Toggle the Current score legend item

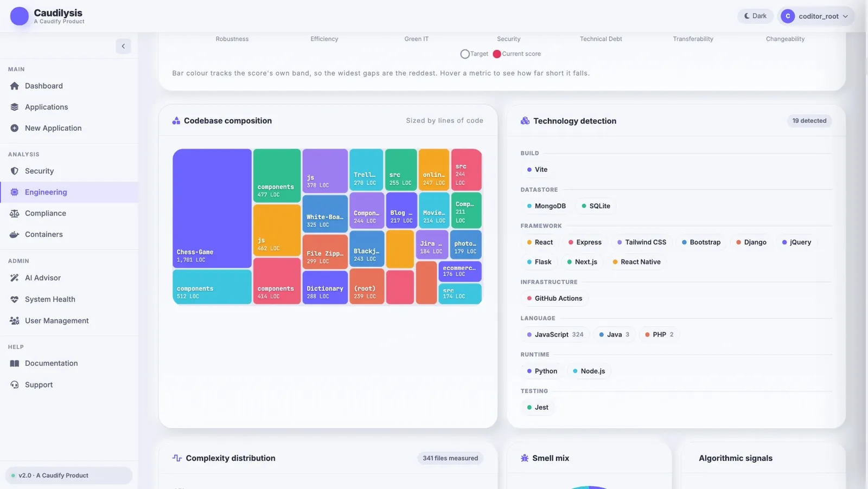[x=516, y=54]
